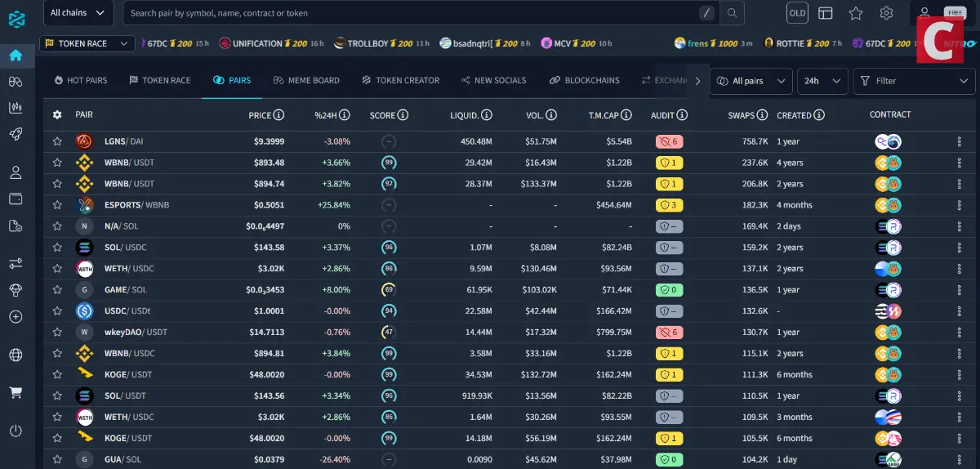
Task: Click the shopping cart sidebar icon
Action: tap(16, 392)
